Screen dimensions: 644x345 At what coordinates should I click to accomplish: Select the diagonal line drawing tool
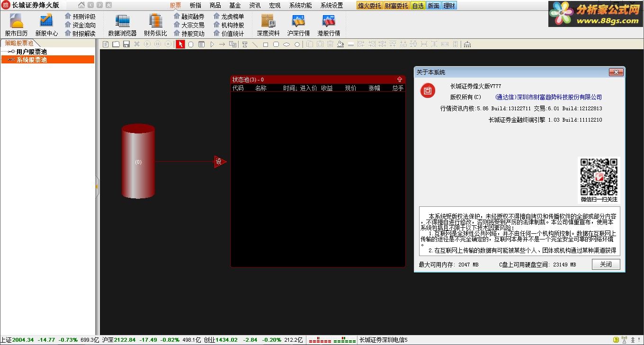click(x=255, y=44)
